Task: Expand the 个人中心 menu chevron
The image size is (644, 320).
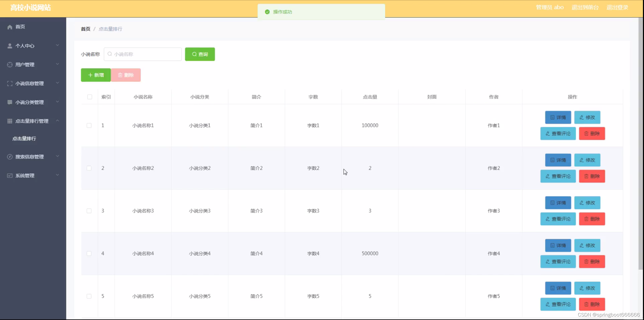Action: pos(57,45)
